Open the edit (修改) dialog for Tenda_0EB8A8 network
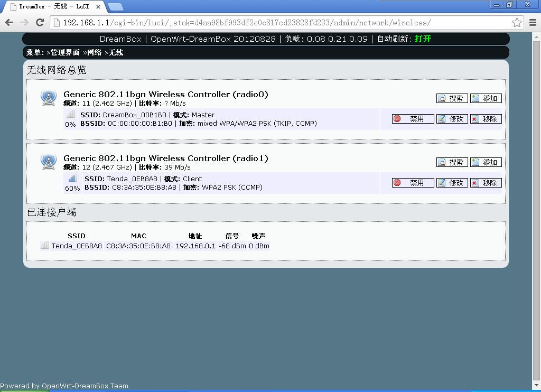The height and width of the screenshot is (392, 541). coord(452,183)
